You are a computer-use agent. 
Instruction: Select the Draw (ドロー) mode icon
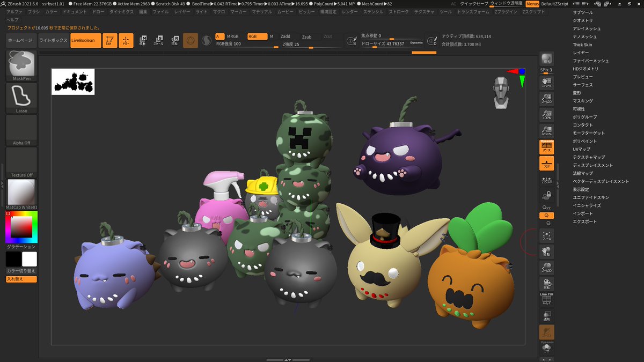point(126,41)
